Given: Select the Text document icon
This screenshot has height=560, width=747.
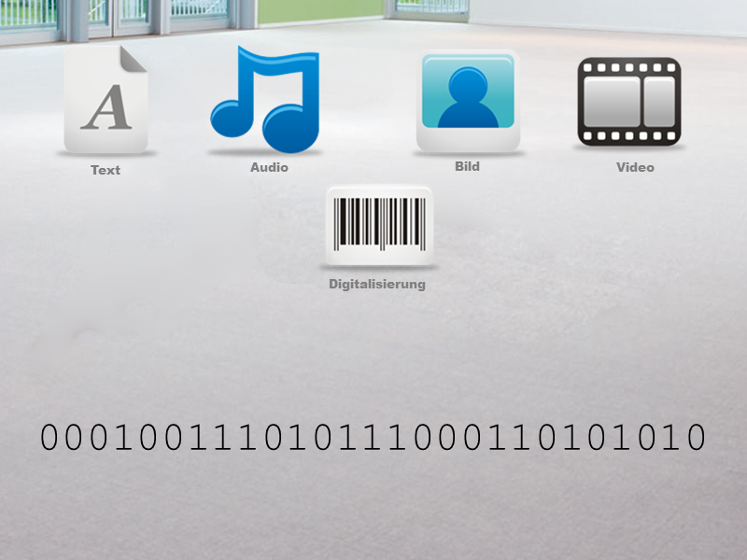Looking at the screenshot, I should (x=106, y=98).
